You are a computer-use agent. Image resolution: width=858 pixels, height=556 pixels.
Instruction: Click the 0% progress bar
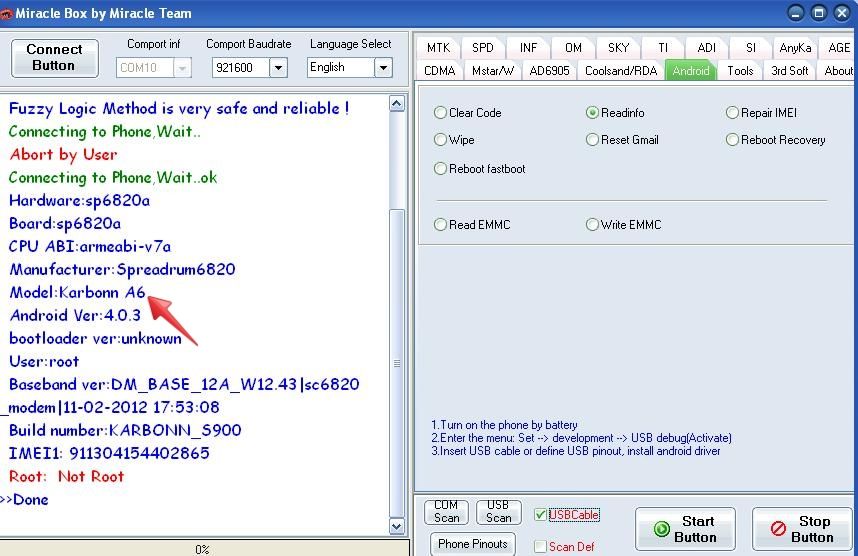[x=204, y=549]
